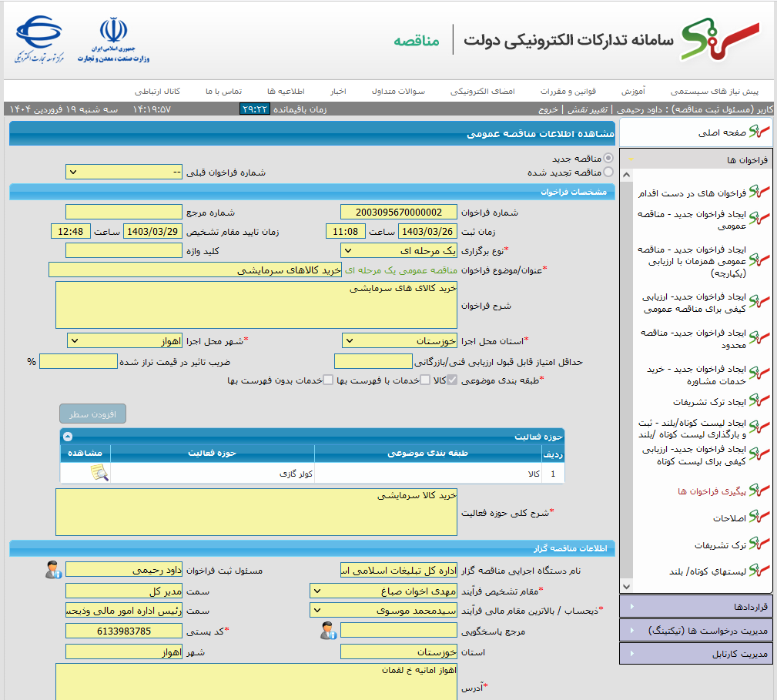Open the ذیحساب dropdown showing سیدمحمد موسوی

tap(383, 611)
